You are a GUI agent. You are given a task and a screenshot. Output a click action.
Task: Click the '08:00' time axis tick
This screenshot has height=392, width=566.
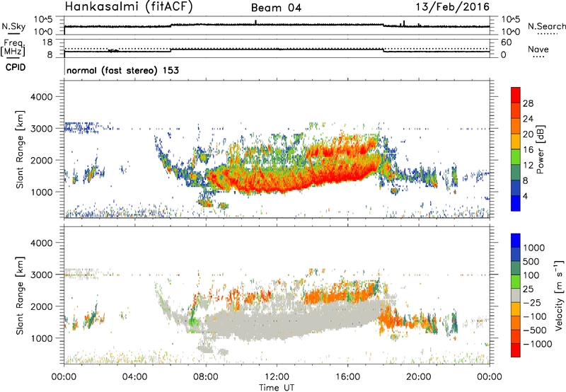[206, 377]
